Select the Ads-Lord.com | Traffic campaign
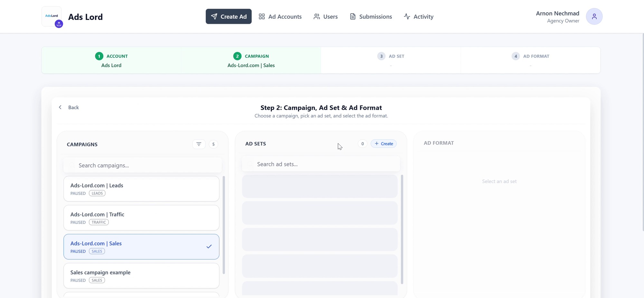 coord(141,218)
